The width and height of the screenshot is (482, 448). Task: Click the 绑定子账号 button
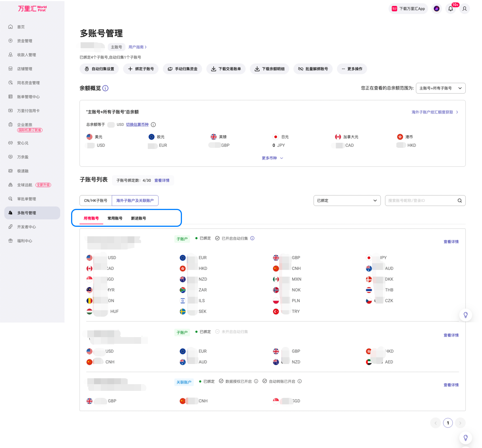[x=141, y=69]
